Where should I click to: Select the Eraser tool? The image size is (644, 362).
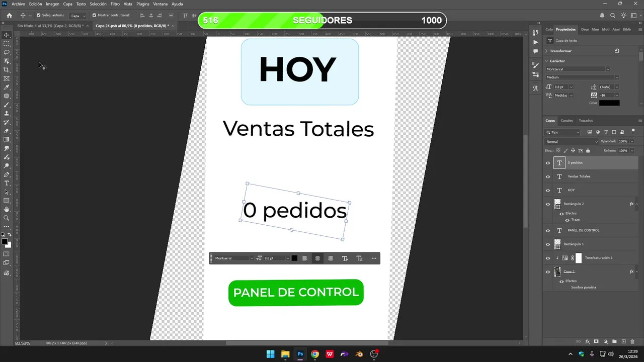[x=7, y=131]
